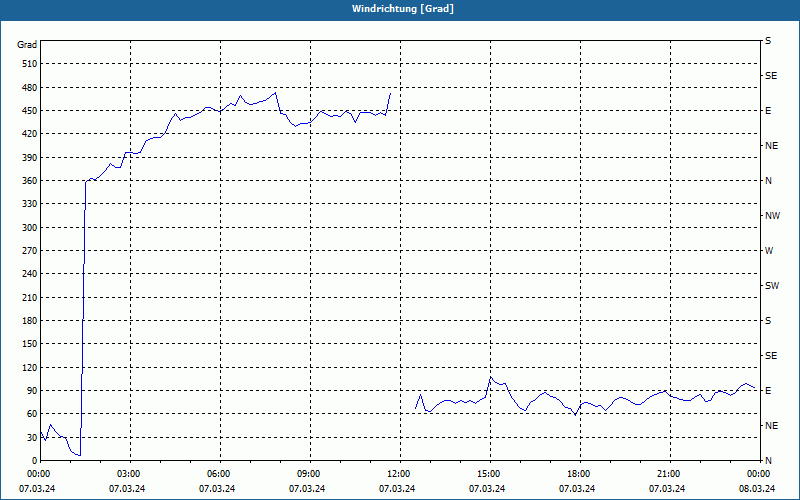Pick the 390 y-axis tick label
Screen dimensions: 800x500
[x=30, y=157]
